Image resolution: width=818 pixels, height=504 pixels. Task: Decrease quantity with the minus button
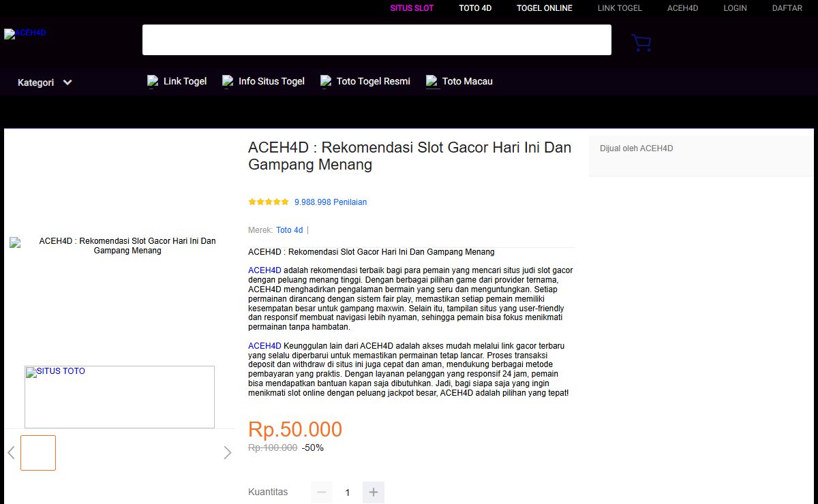322,492
